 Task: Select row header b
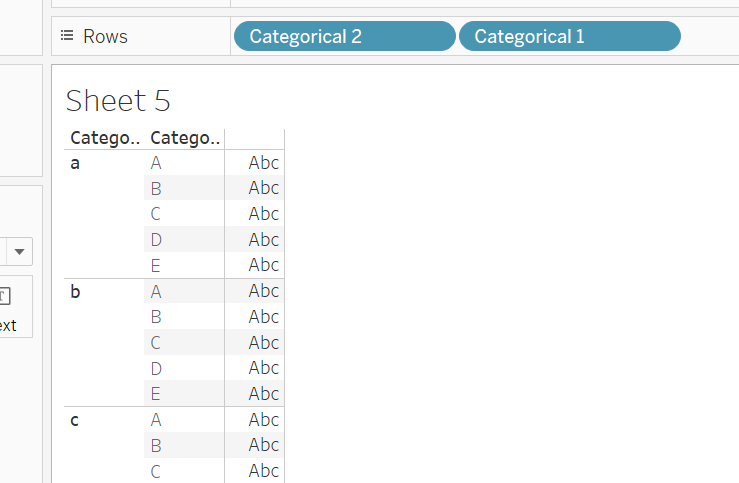click(75, 291)
